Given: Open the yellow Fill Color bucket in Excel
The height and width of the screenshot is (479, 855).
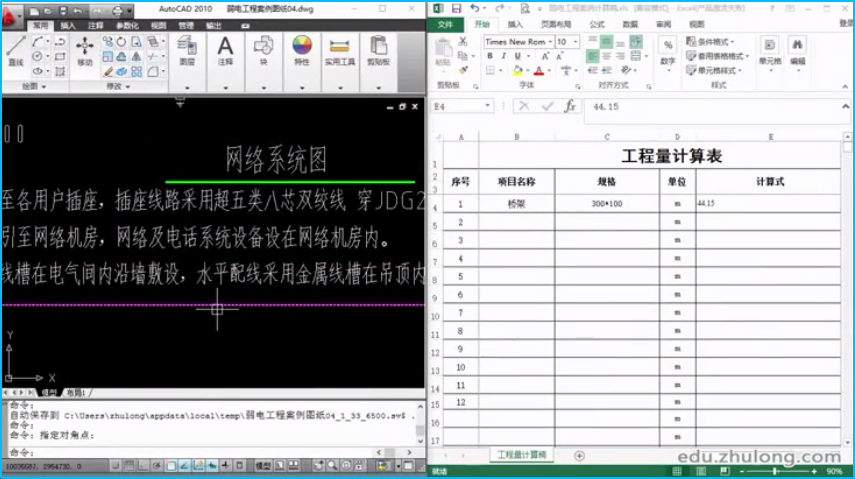Looking at the screenshot, I should 517,70.
